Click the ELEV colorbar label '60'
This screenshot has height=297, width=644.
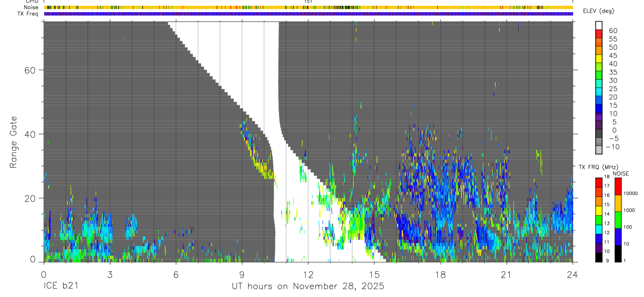(613, 30)
